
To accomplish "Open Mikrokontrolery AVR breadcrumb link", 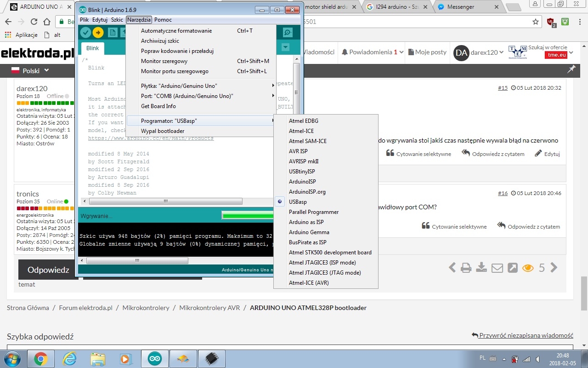I will [x=209, y=308].
